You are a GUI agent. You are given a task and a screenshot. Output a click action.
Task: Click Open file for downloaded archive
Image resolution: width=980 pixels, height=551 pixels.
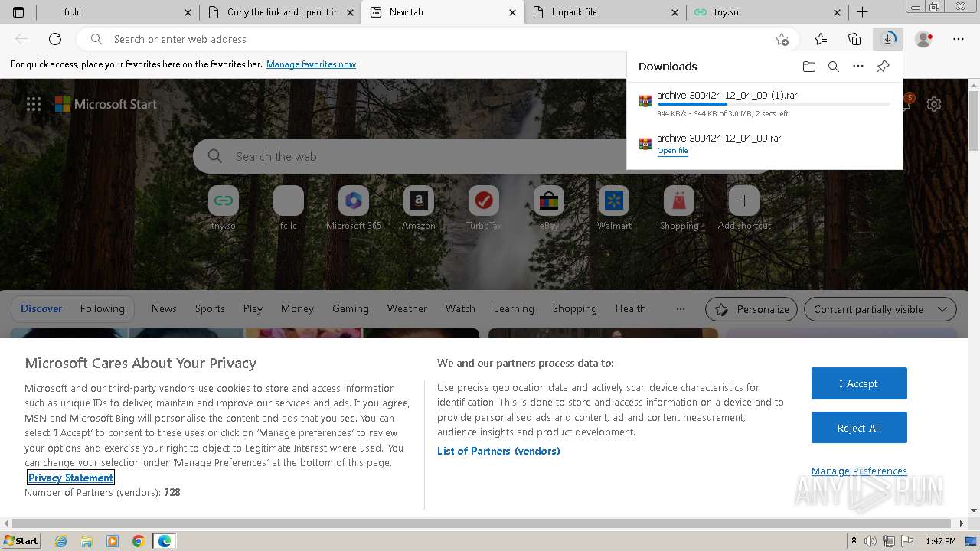tap(672, 151)
